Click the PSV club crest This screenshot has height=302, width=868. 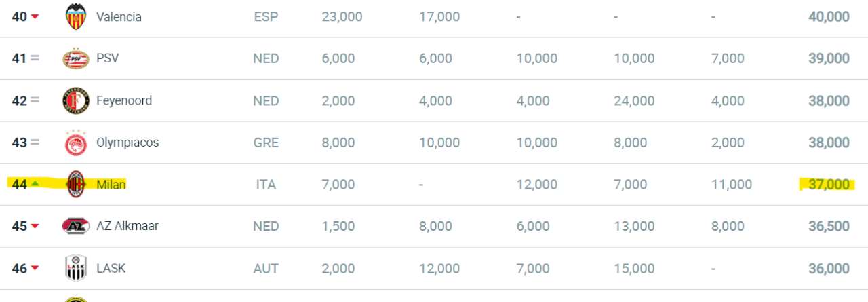[75, 58]
